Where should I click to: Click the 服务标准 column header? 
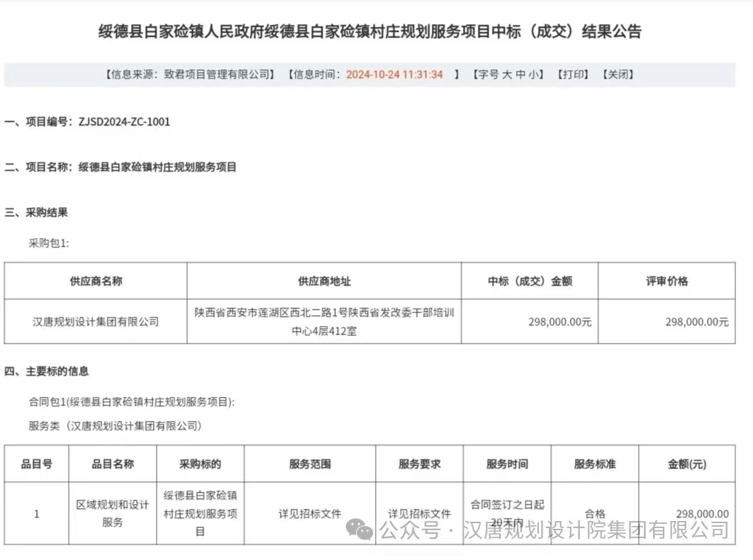click(x=595, y=464)
